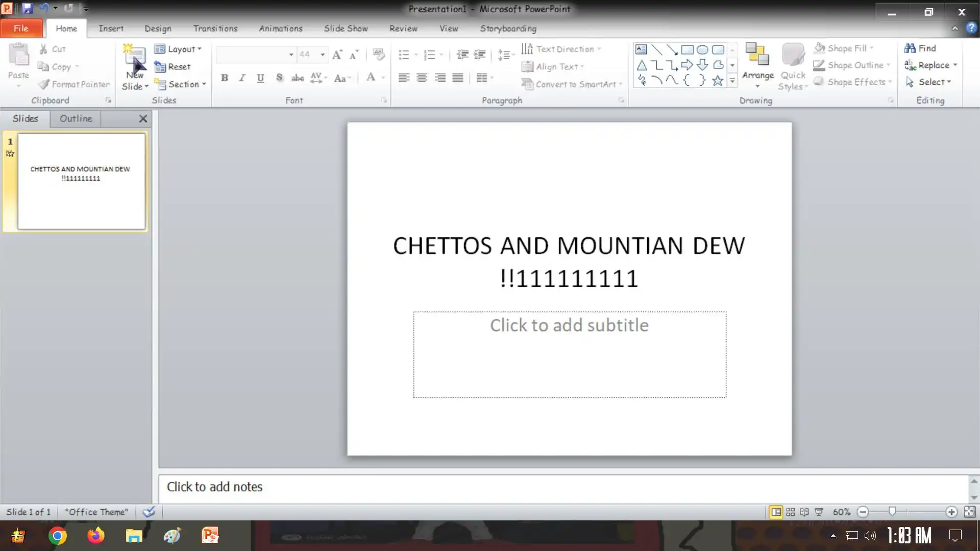This screenshot has width=980, height=551.
Task: Open the Bullets list icon
Action: (x=404, y=55)
